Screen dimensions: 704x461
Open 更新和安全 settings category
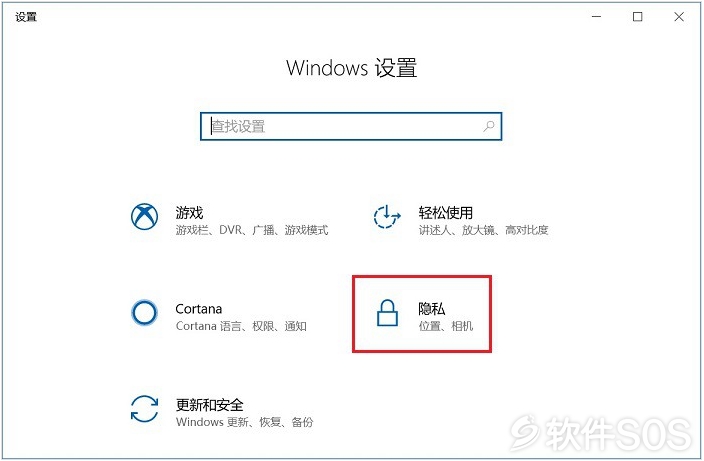(x=209, y=404)
